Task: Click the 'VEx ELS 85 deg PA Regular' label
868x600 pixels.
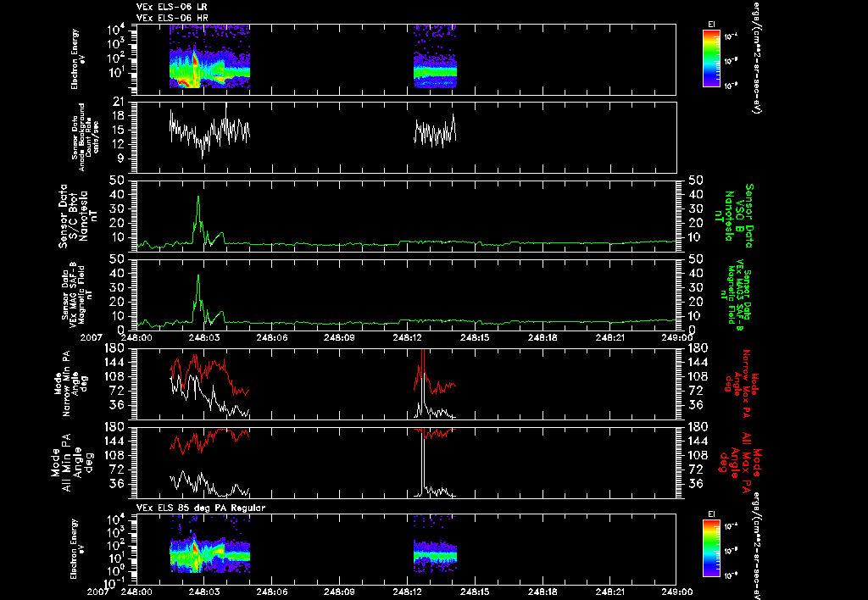Action: (201, 508)
